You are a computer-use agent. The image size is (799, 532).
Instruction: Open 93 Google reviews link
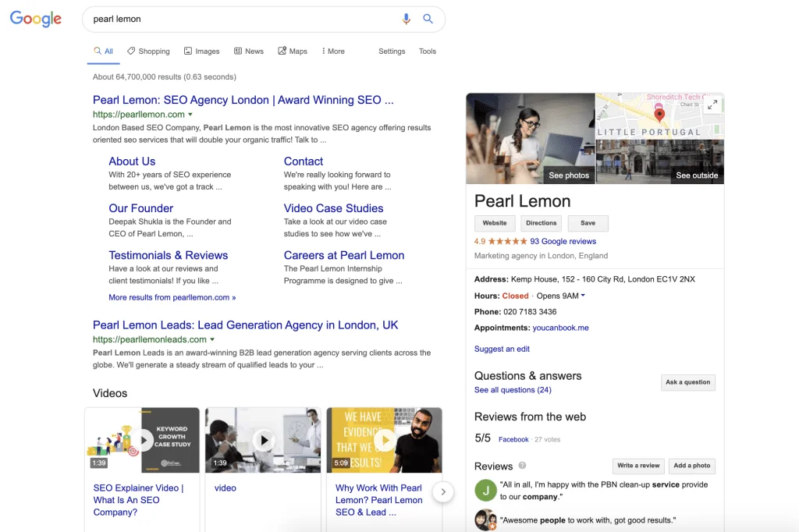(x=563, y=242)
